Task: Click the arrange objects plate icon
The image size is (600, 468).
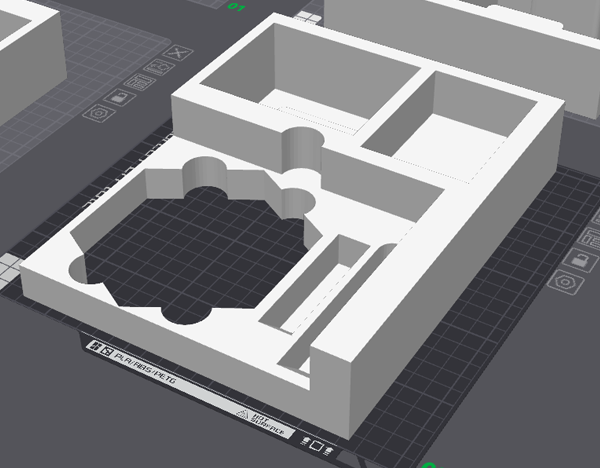Action: pos(139,83)
